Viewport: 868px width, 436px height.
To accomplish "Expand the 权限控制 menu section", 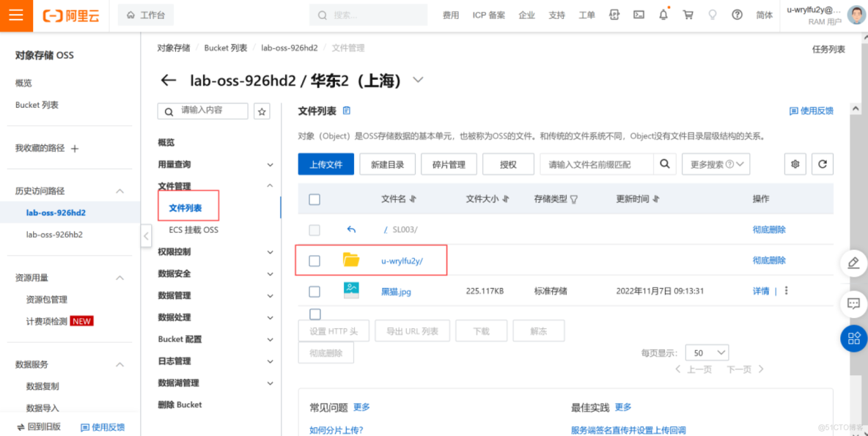I will click(x=216, y=252).
